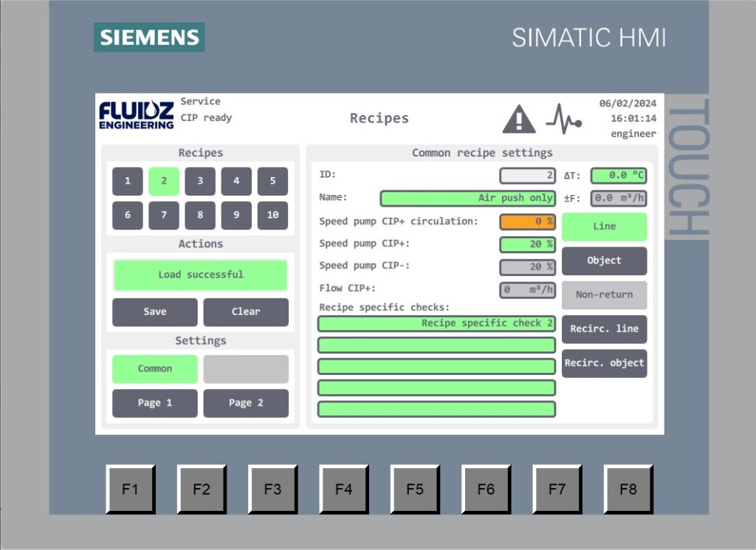
Task: Click the Fluidz Engineering logo
Action: (137, 115)
